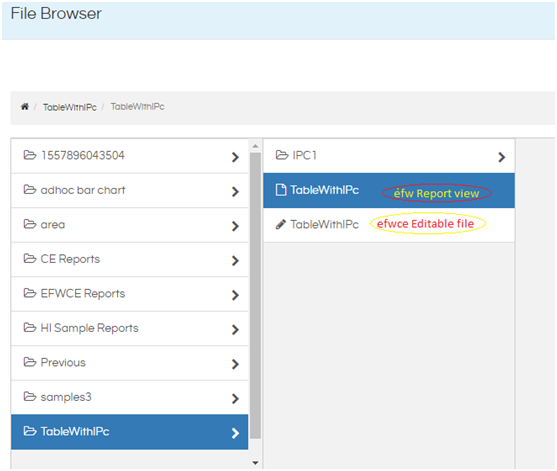Expand the HI Sample Reports chevron
The image size is (557, 471).
click(x=235, y=329)
